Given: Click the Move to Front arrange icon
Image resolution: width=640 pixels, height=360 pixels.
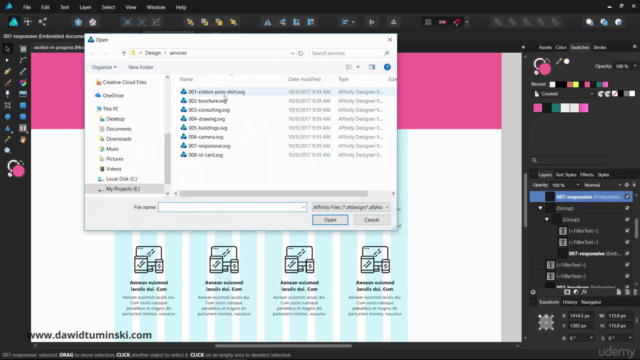Looking at the screenshot, I should pos(233,22).
